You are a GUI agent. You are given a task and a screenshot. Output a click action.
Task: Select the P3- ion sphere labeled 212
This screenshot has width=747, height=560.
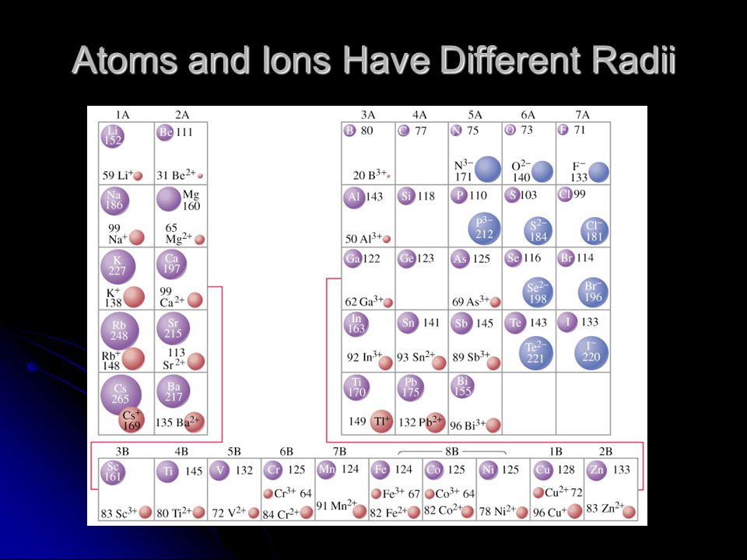(485, 229)
